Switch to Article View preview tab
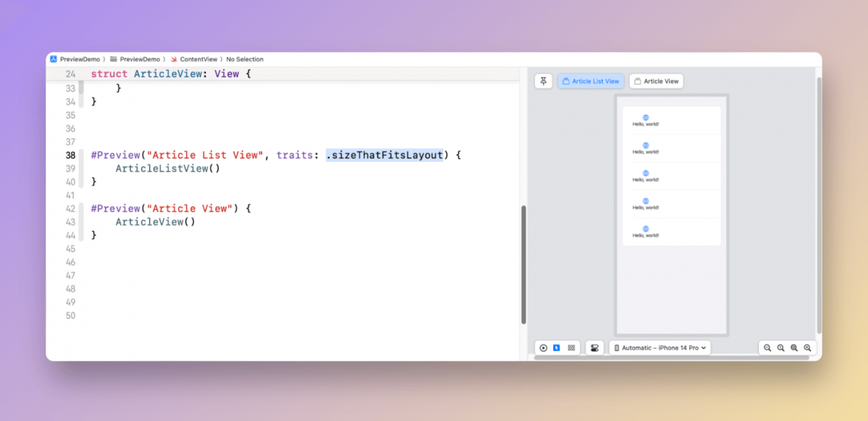This screenshot has height=421, width=868. 656,81
